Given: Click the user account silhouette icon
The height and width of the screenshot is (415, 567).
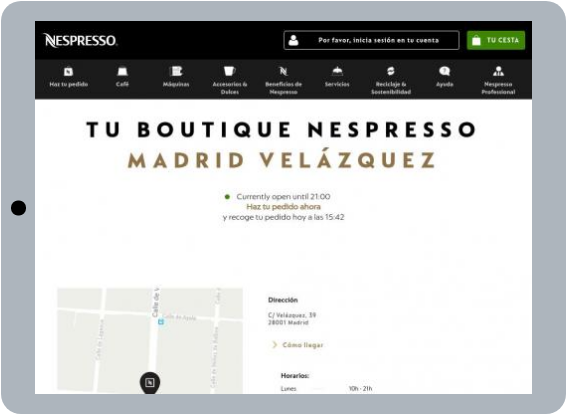Looking at the screenshot, I should [x=294, y=40].
